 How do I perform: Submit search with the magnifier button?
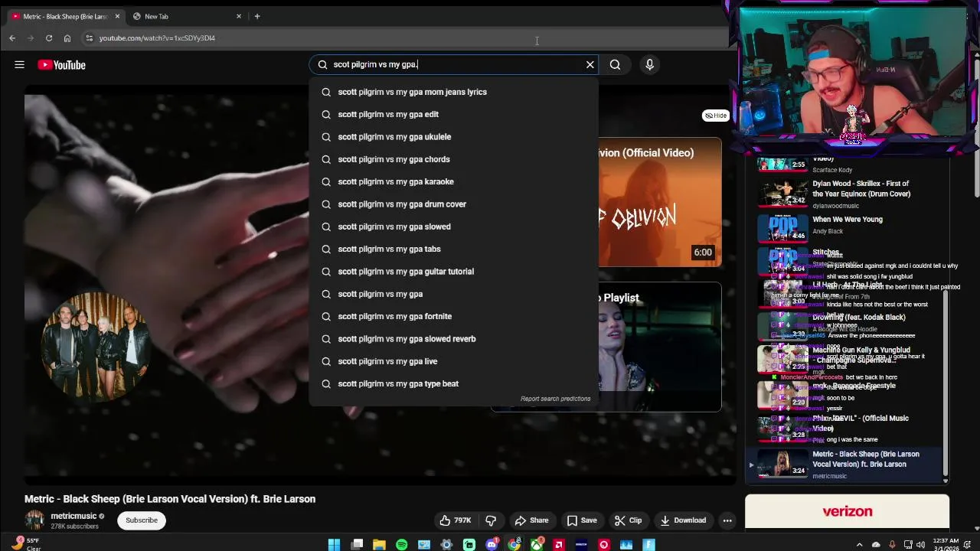[x=615, y=64]
